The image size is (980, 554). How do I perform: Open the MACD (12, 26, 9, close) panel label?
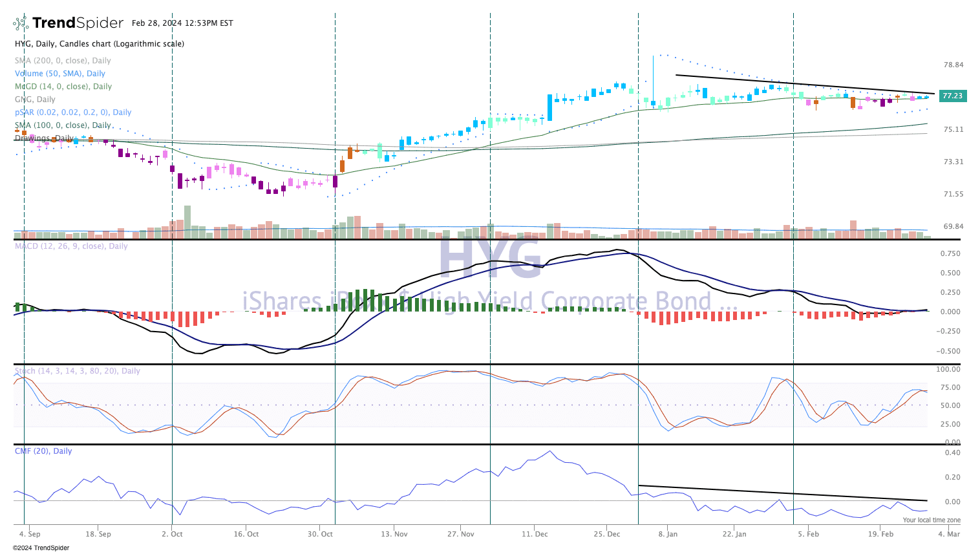pyautogui.click(x=71, y=246)
